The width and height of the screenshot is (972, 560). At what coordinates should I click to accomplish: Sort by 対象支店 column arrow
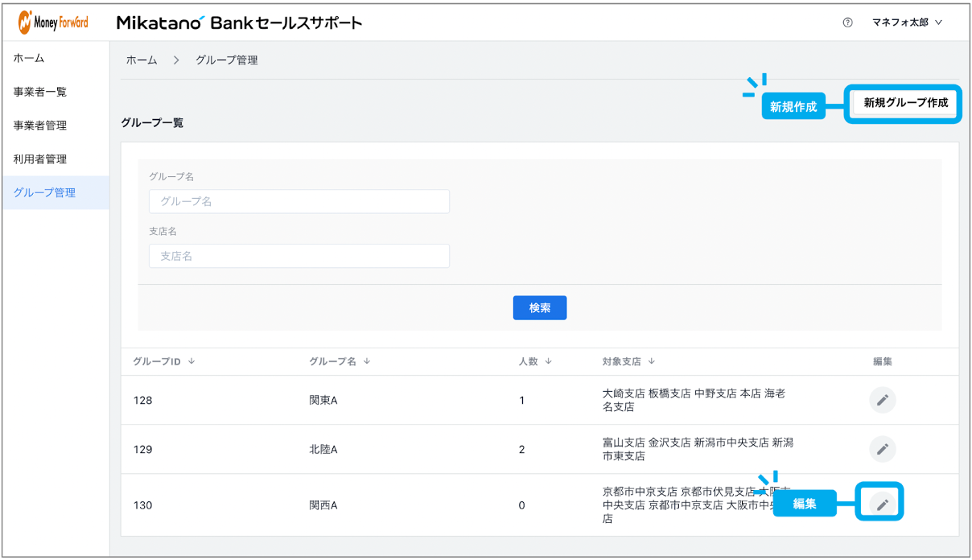point(652,361)
